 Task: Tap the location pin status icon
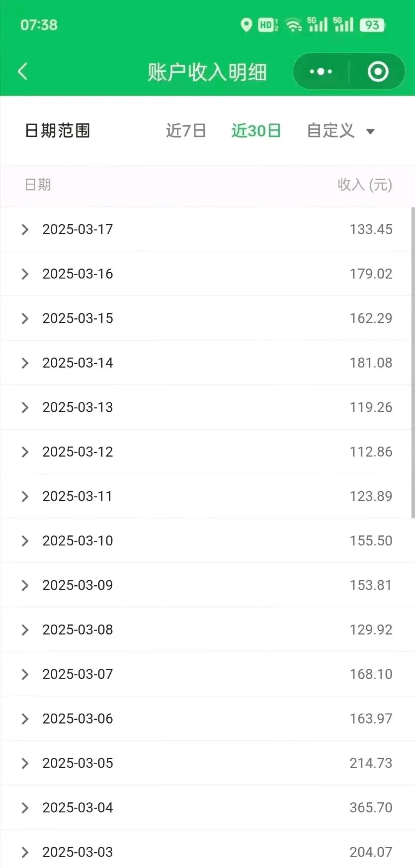point(246,25)
